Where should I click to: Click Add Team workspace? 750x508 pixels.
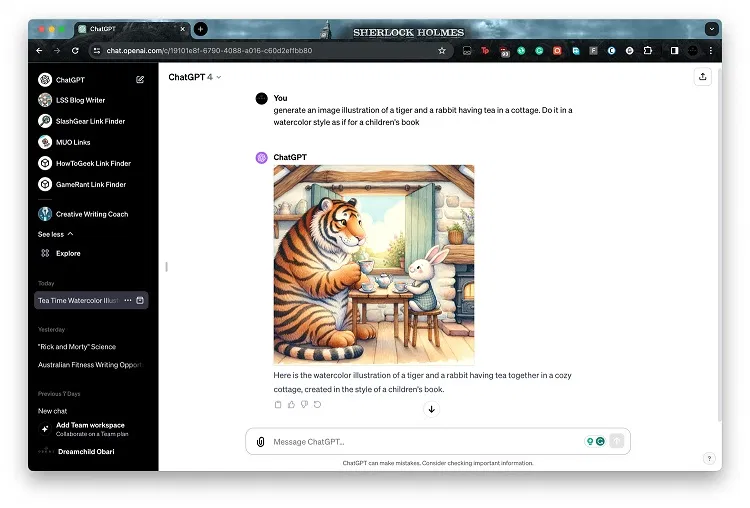90,425
